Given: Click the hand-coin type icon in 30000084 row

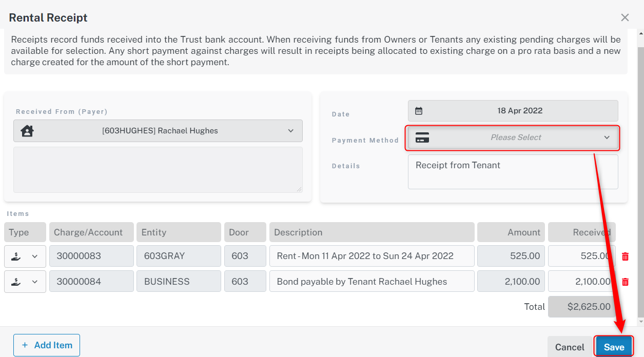Looking at the screenshot, I should point(16,282).
